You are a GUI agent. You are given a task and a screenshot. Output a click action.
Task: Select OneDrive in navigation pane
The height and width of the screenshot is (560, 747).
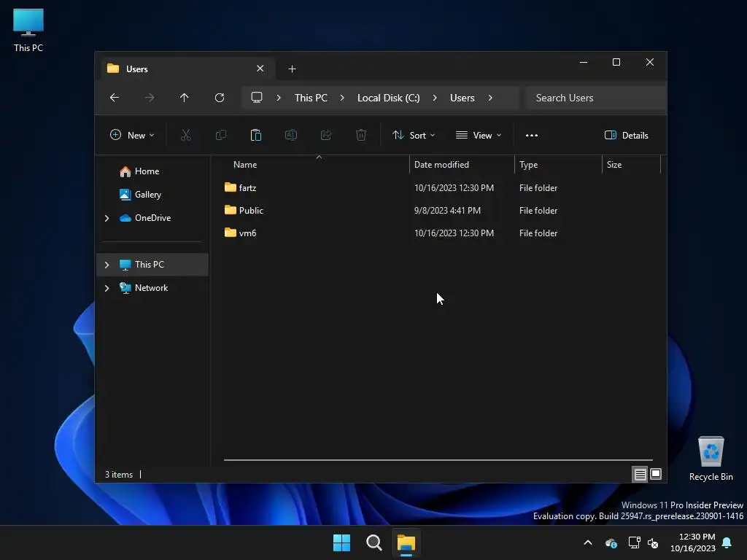pyautogui.click(x=152, y=217)
